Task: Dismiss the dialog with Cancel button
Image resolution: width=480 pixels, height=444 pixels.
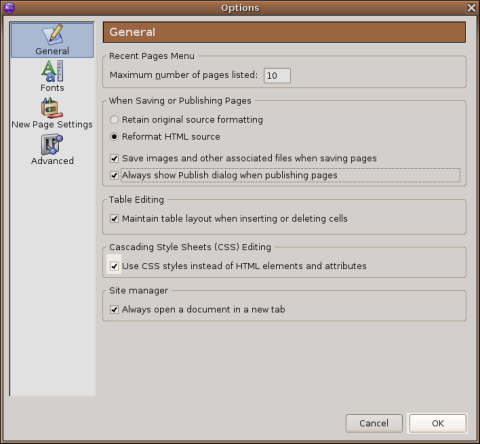Action: [374, 423]
